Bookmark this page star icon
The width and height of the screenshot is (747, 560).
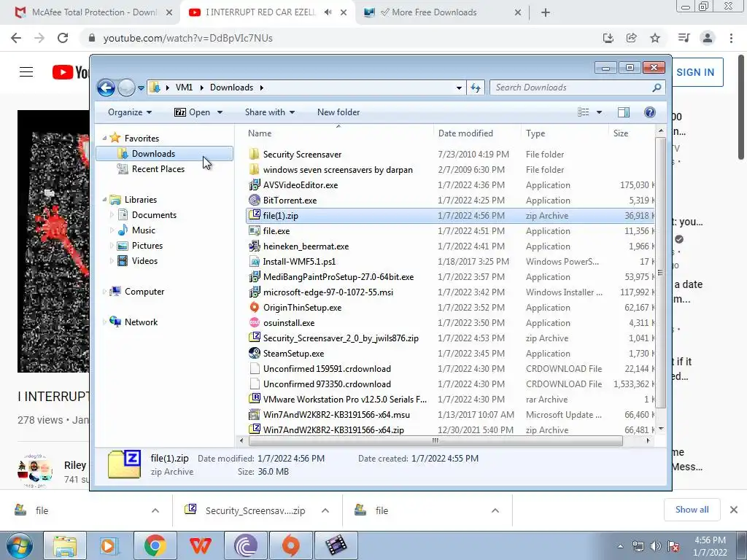pos(655,38)
